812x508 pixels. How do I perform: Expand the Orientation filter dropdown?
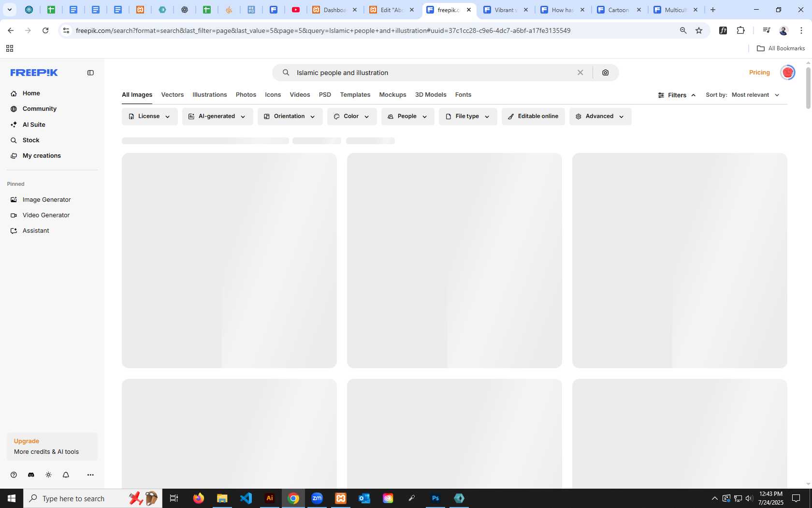point(290,117)
